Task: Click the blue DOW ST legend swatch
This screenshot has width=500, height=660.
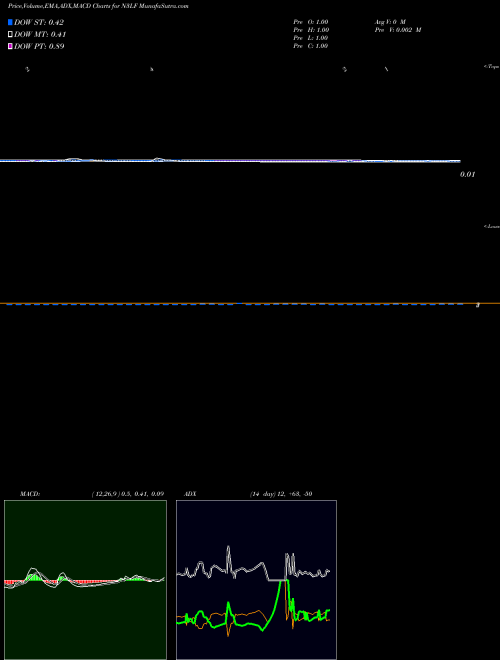Action: point(10,22)
